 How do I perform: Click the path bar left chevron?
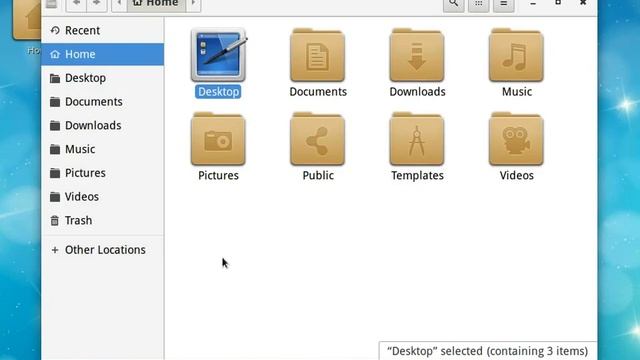click(x=119, y=4)
